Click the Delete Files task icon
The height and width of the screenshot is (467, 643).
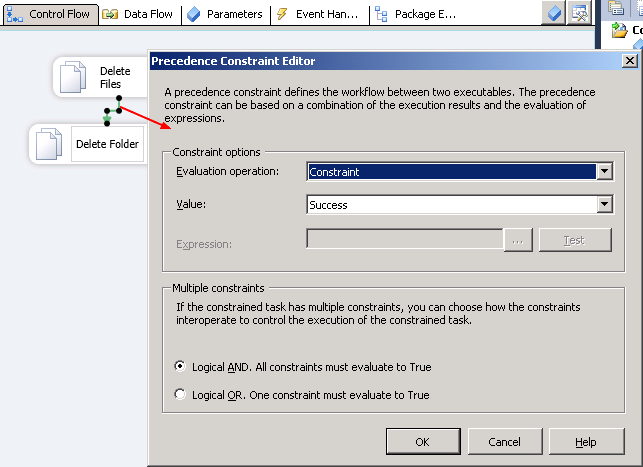71,77
